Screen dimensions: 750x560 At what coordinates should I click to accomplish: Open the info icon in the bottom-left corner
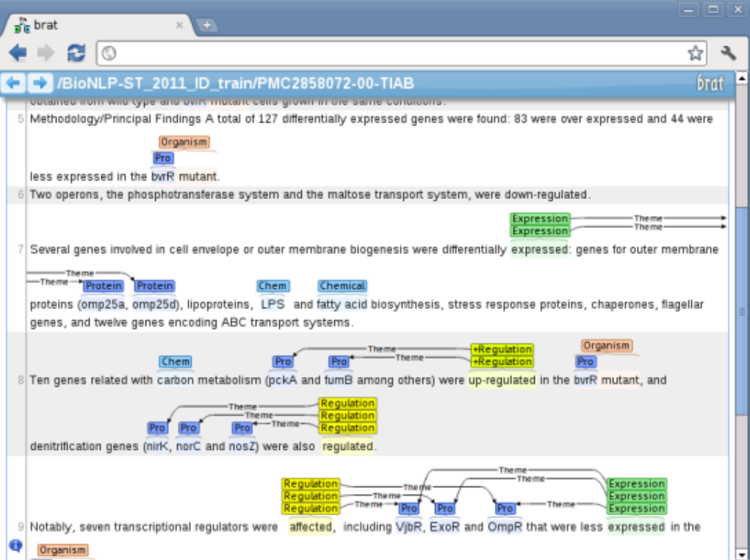pyautogui.click(x=16, y=545)
